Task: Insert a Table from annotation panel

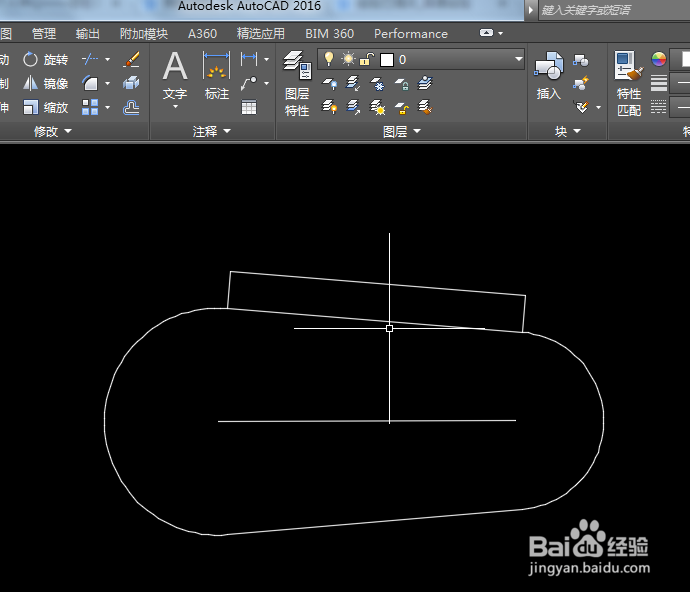Action: [x=249, y=107]
